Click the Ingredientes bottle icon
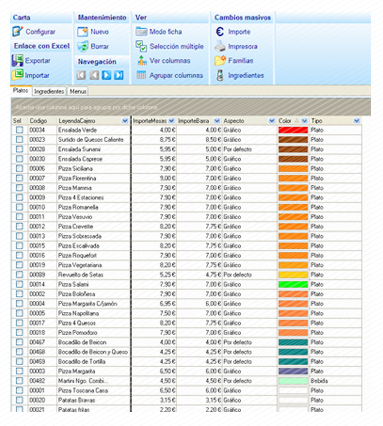This screenshot has width=383, height=426. click(x=220, y=75)
